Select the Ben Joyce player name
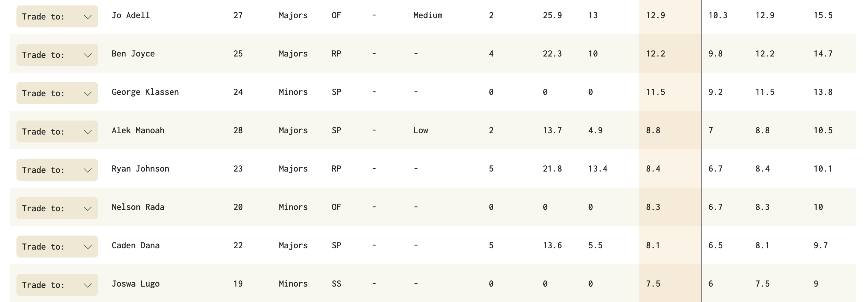868x302 pixels. pyautogui.click(x=133, y=54)
